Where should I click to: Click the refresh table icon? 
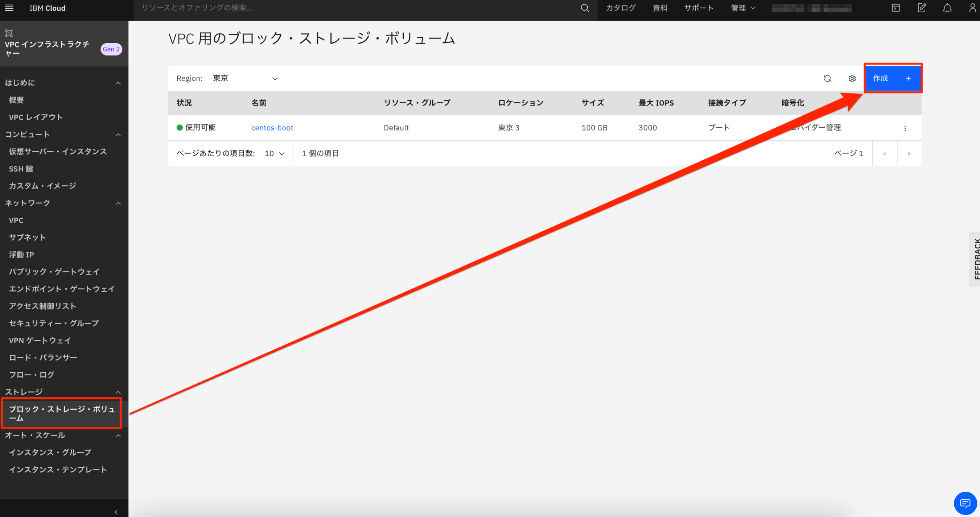[x=827, y=78]
